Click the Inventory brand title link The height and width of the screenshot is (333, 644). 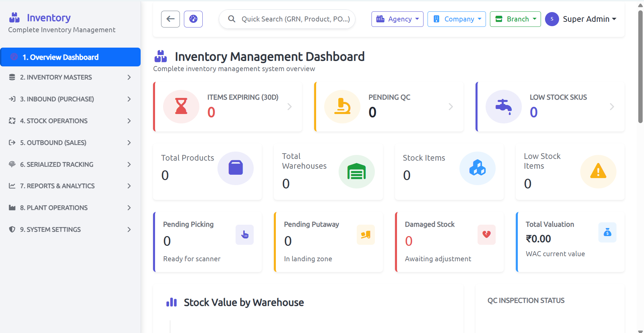coord(49,17)
